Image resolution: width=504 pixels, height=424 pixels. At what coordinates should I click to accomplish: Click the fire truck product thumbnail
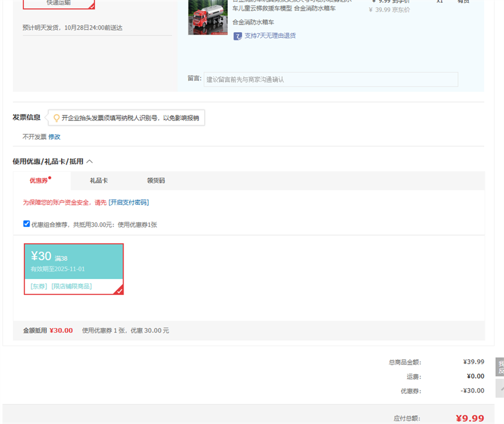click(207, 17)
